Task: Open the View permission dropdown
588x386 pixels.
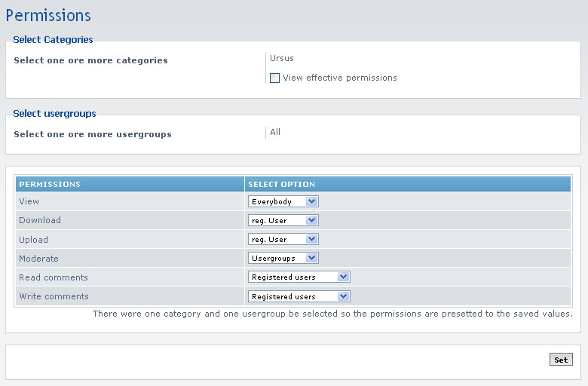Action: (x=283, y=201)
